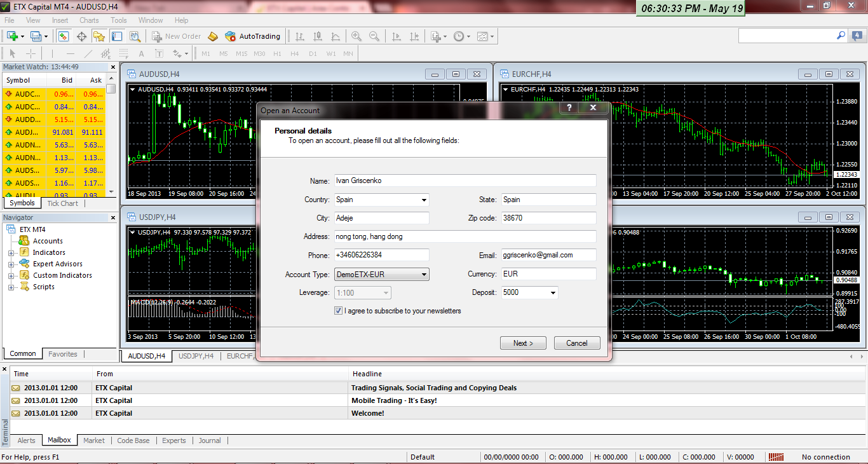Select the Draw Trendline tool
Screen dimensions: 868x464
coord(88,53)
